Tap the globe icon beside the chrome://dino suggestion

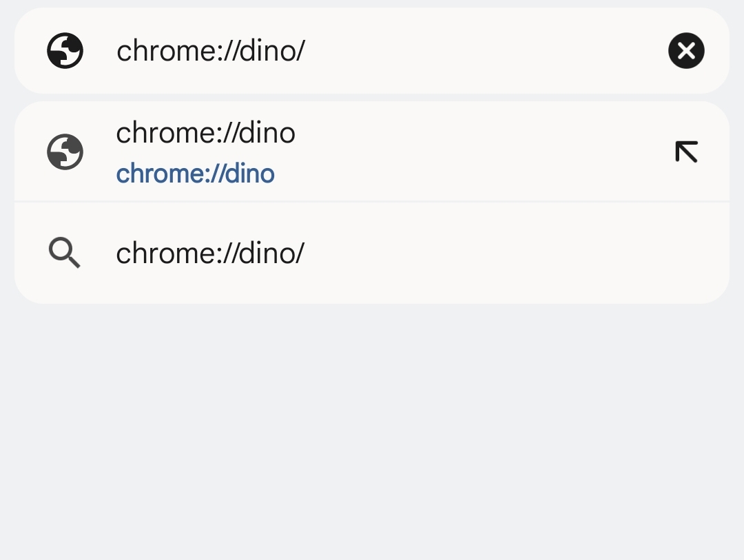[x=65, y=152]
